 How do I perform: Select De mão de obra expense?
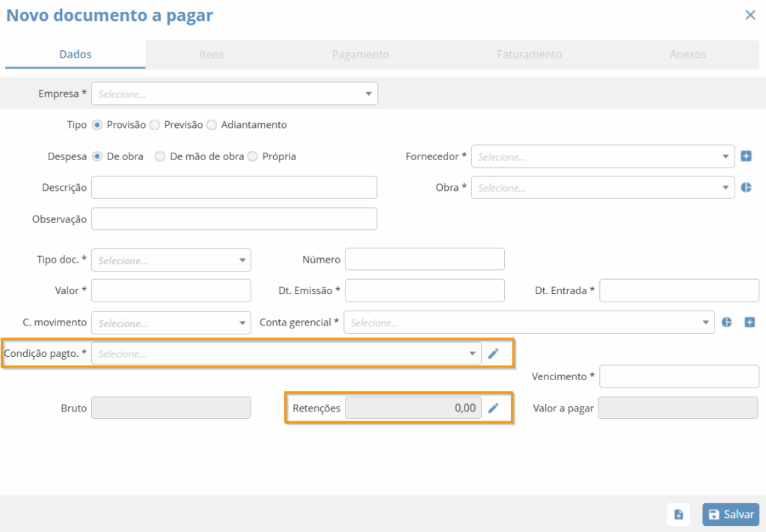[160, 156]
